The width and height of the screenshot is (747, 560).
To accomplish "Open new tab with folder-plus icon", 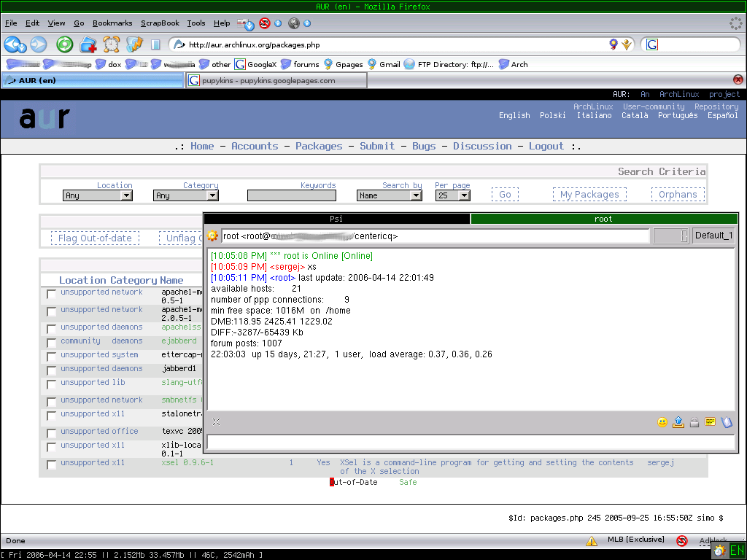I will pos(88,44).
